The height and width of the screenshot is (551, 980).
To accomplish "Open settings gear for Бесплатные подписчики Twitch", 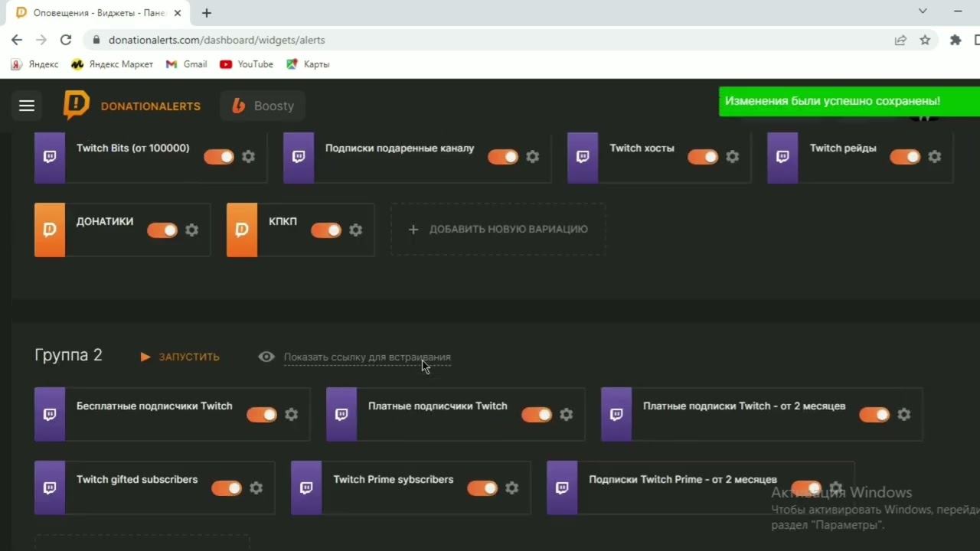I will pyautogui.click(x=292, y=415).
